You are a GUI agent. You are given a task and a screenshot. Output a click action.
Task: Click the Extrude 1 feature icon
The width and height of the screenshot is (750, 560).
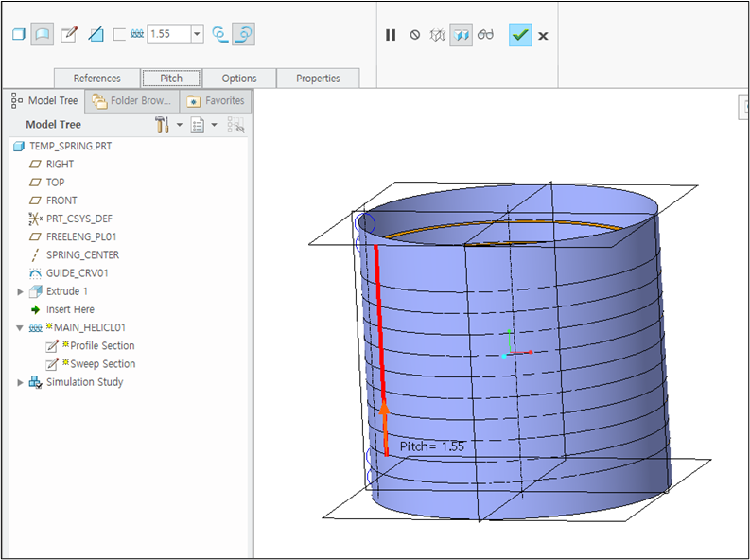(x=35, y=291)
